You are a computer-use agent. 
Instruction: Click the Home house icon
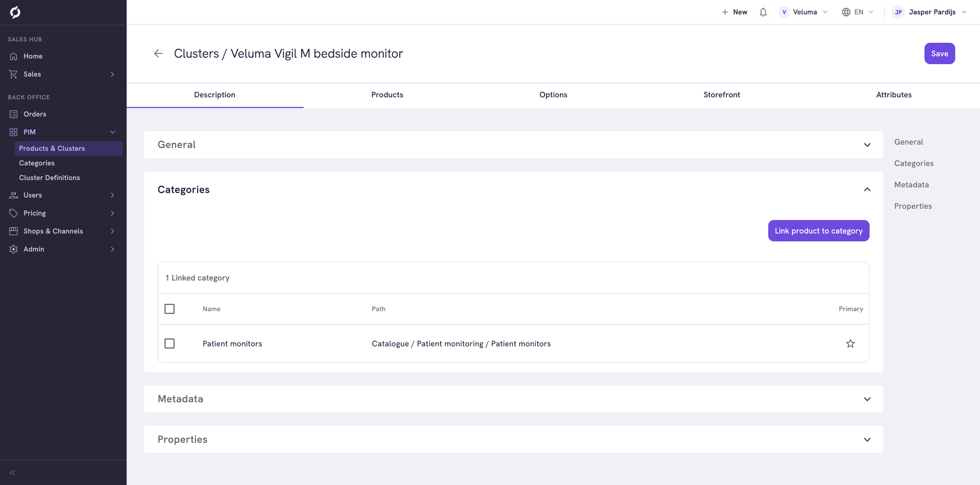14,56
